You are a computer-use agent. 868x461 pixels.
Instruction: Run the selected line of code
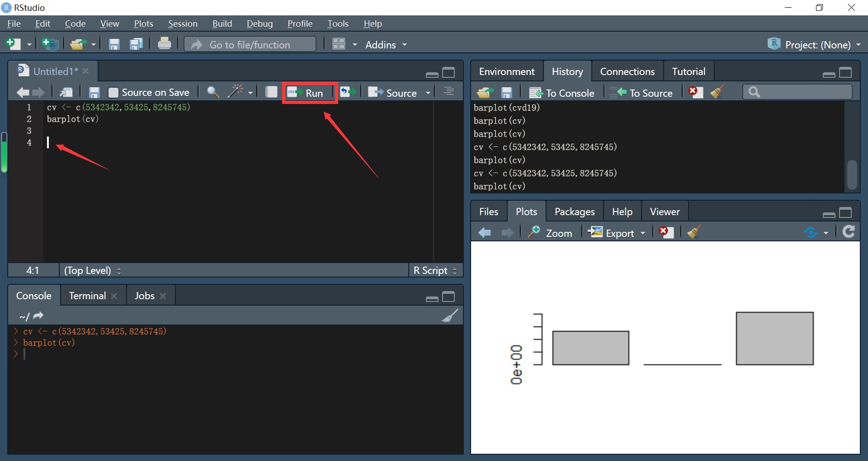309,92
